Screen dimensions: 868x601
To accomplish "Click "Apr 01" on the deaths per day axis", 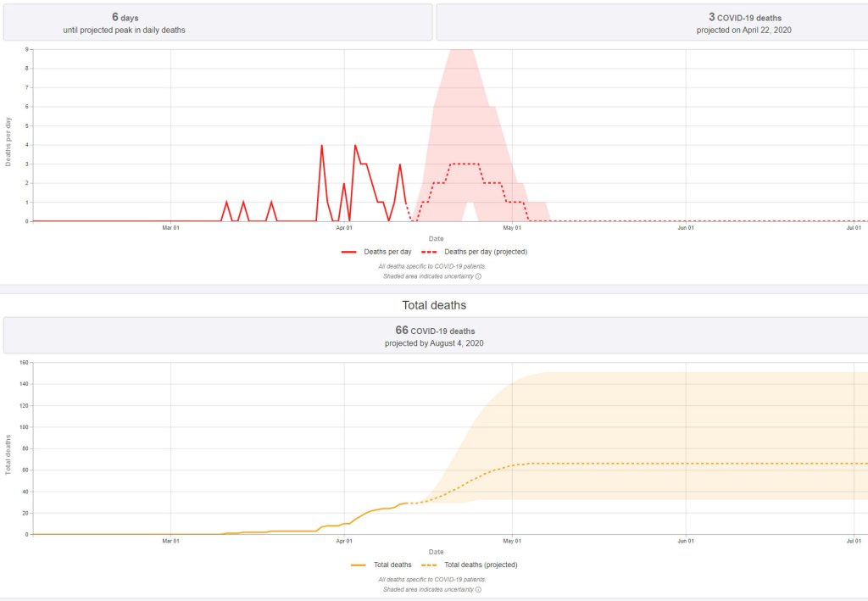I will (x=344, y=228).
